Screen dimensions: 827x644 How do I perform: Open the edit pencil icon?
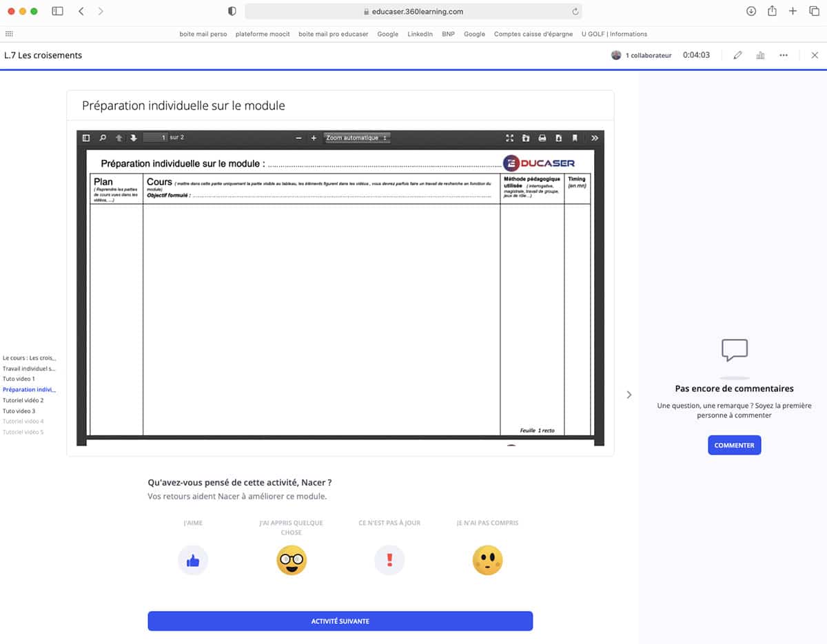[737, 55]
